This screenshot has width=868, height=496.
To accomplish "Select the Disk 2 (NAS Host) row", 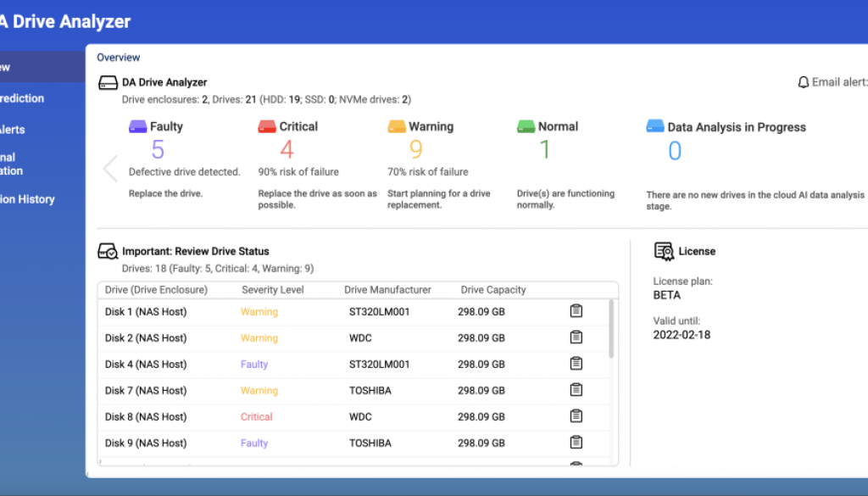I will [353, 338].
